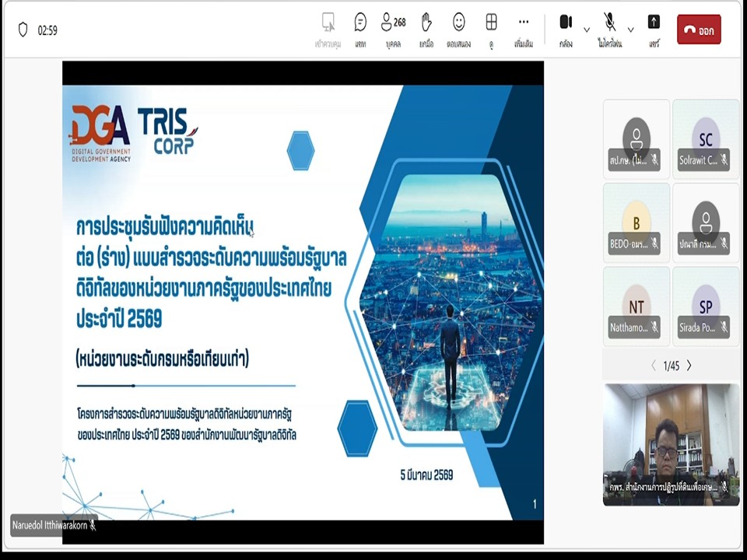The image size is (747, 560).
Task: Click the shield privacy icon near the timer
Action: tap(23, 29)
